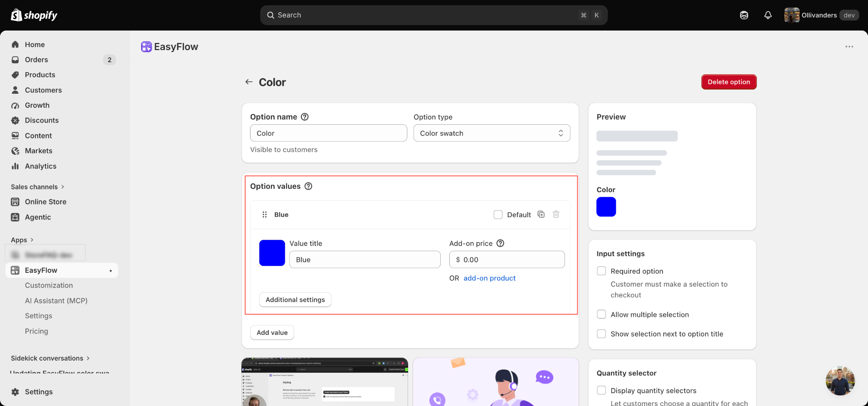Open Customization under EasyFlow
The image size is (868, 406).
[x=49, y=286]
